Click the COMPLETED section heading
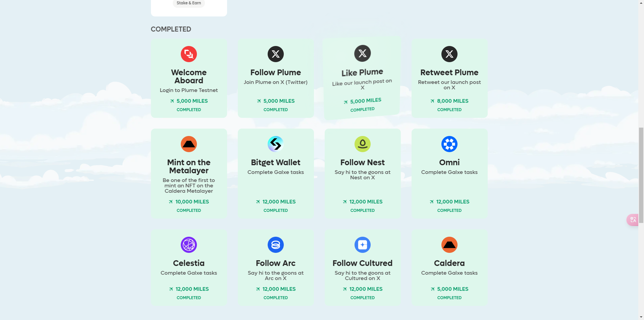This screenshot has width=644, height=320. [171, 29]
